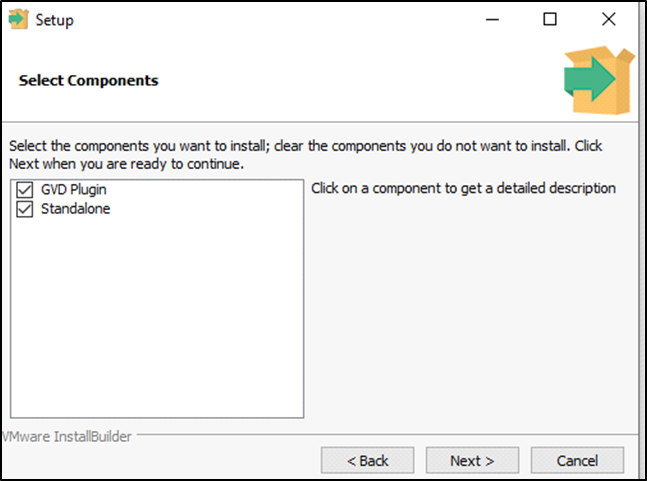This screenshot has width=647, height=481.
Task: Minimize the Setup window
Action: point(491,19)
